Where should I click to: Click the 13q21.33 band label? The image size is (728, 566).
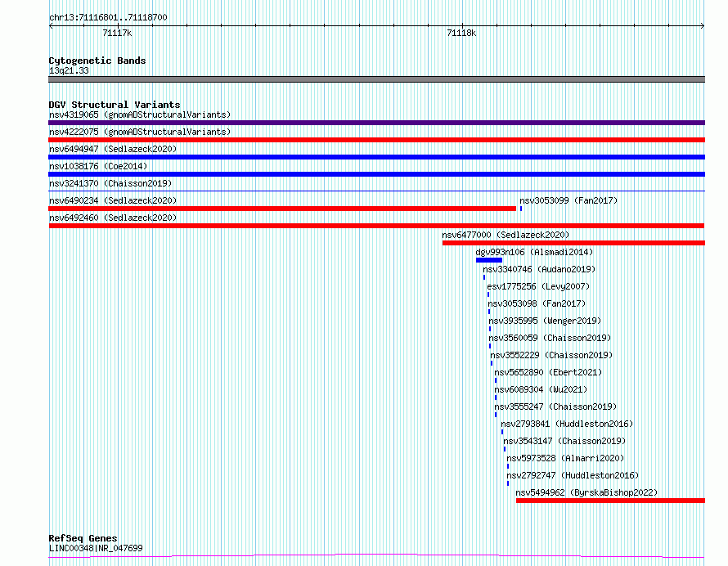(x=69, y=70)
